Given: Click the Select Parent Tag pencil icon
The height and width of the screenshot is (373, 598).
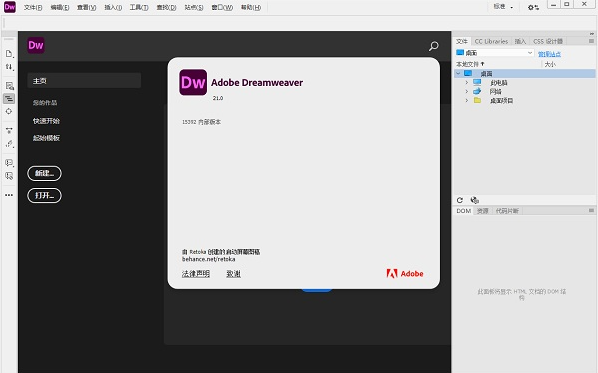Looking at the screenshot, I should click(9, 144).
